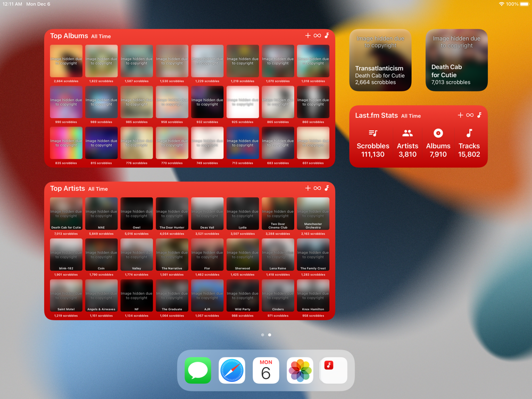Tap the infinity icon in Last.fm Stats header
Viewport: 532px width, 399px height.
pos(470,115)
